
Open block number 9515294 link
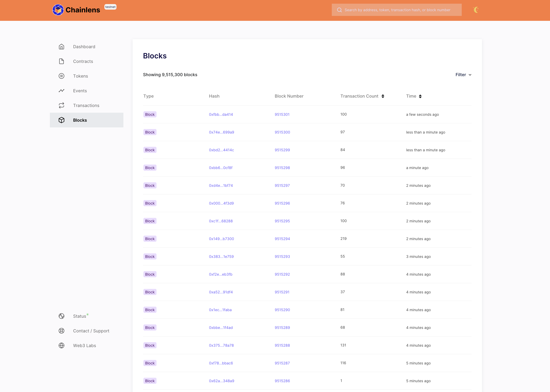282,239
